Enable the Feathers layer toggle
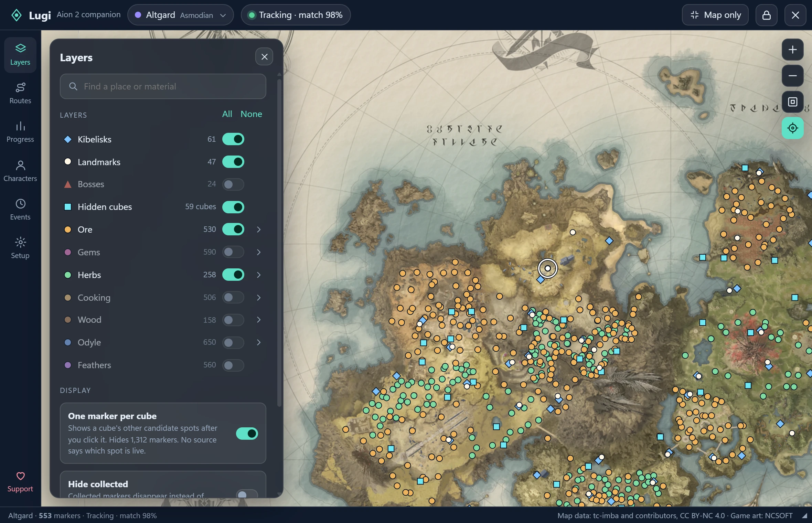 (x=233, y=365)
